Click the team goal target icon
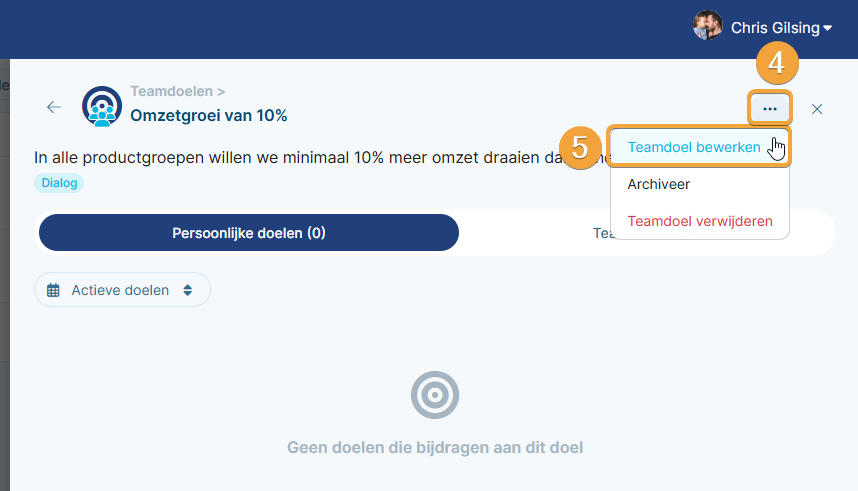Screen dimensions: 858x491 pos(102,106)
